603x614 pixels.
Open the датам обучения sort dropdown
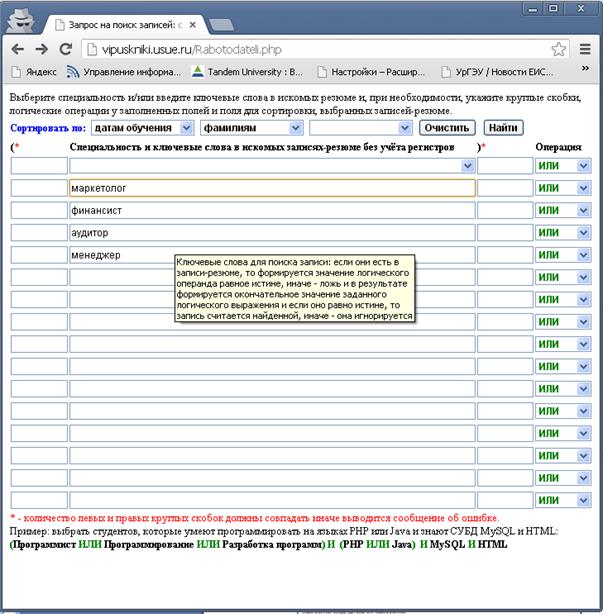pos(143,128)
